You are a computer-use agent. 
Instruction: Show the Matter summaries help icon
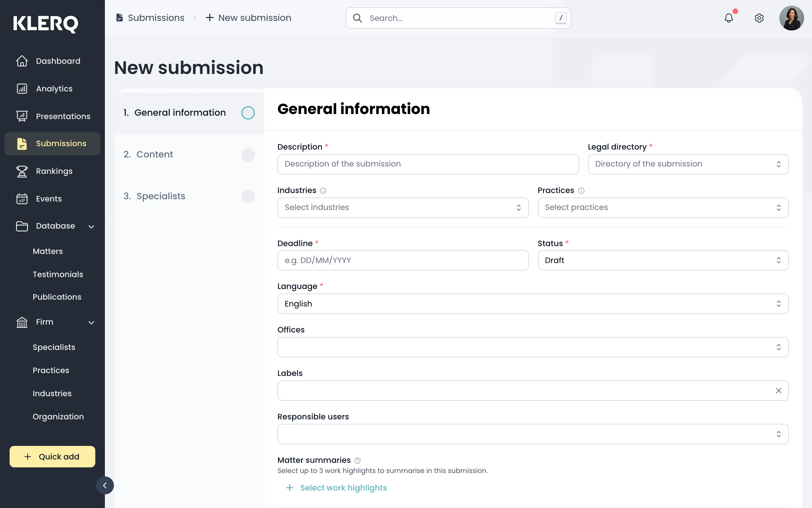point(358,461)
